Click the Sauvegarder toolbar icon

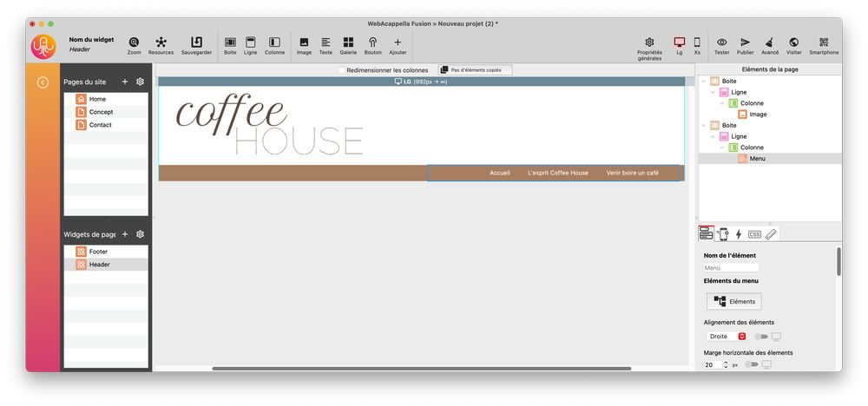tap(196, 45)
